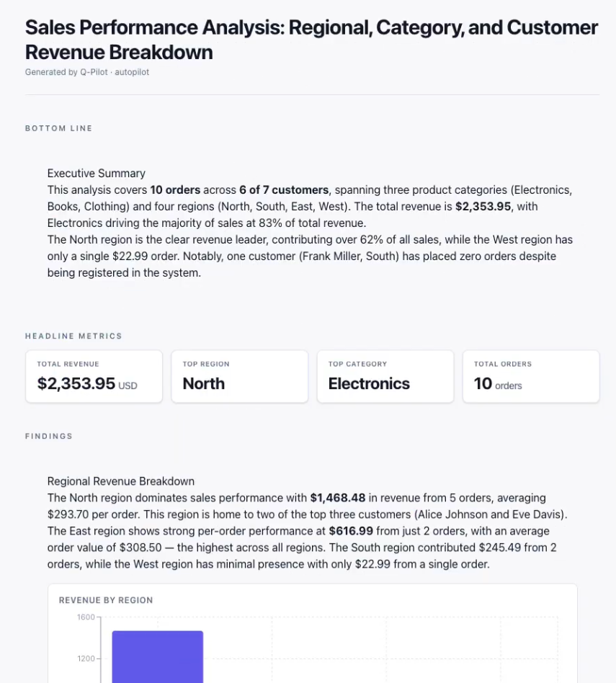Click the Generated by Q-Pilot autopilot subtitle
This screenshot has height=683, width=616.
(87, 72)
